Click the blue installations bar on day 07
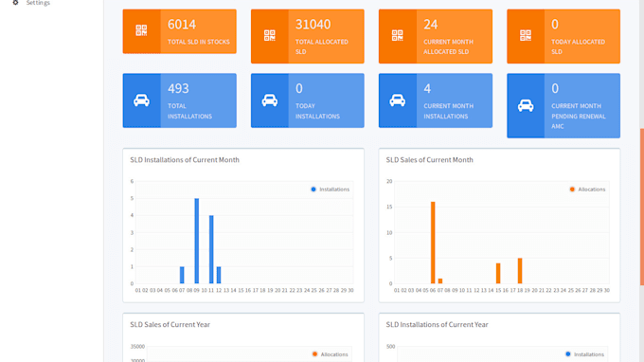 click(182, 275)
